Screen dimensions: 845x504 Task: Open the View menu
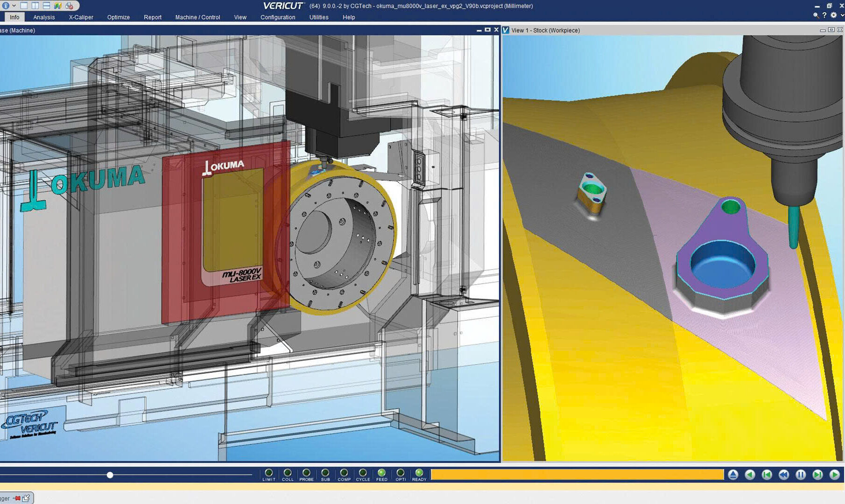pos(240,17)
